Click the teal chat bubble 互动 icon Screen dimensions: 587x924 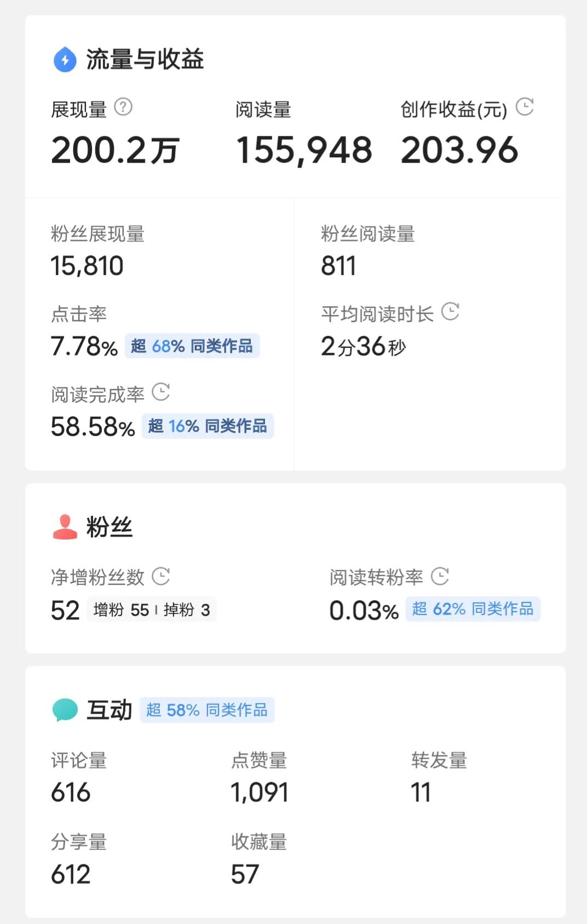point(65,710)
